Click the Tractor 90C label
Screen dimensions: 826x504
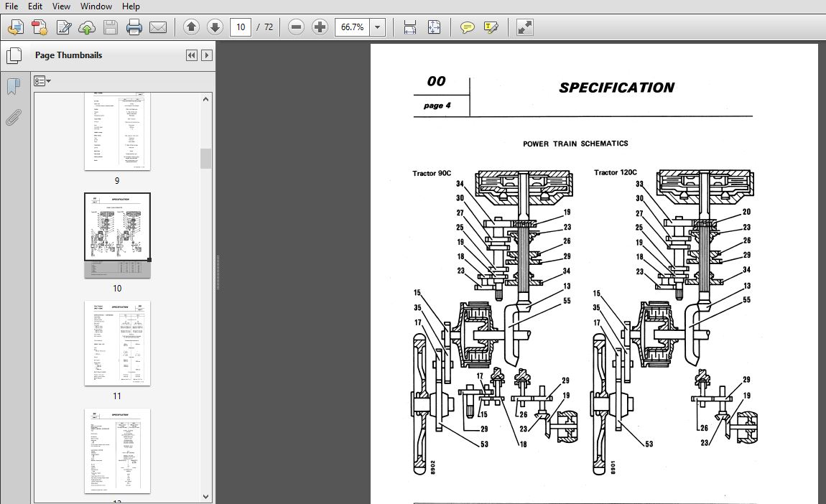point(432,173)
